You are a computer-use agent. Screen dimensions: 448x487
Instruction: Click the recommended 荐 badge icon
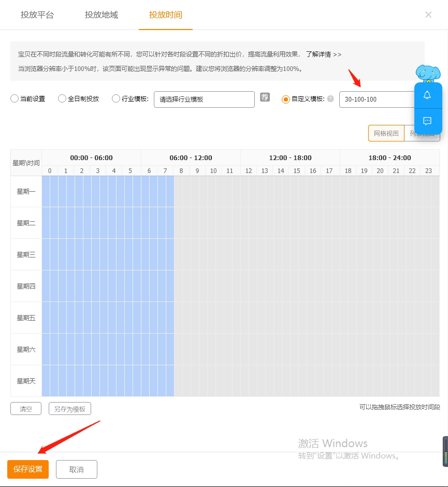point(265,97)
